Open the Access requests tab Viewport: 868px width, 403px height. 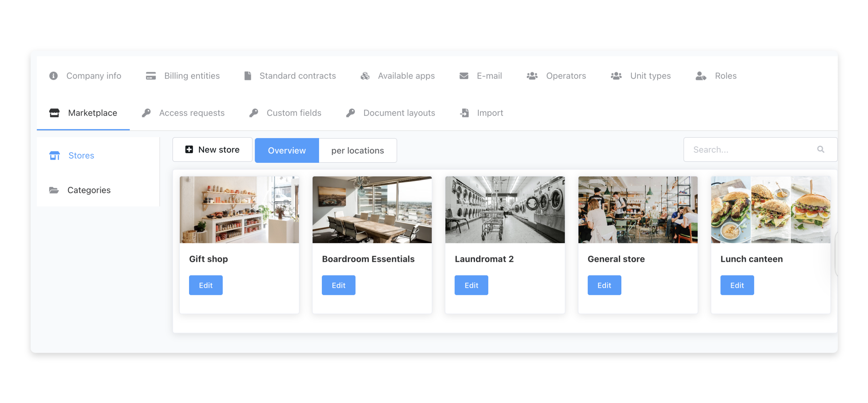(x=191, y=113)
